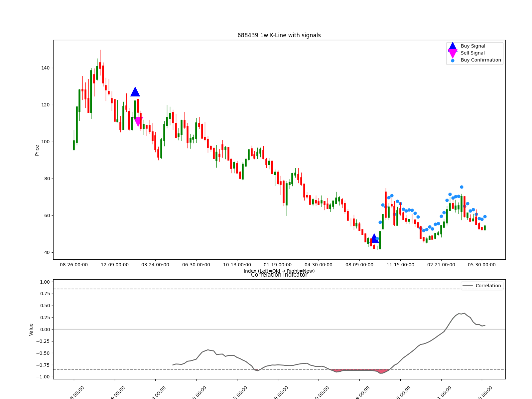Click x-axis tick label '06-30 00:00'
The image size is (532, 399).
(x=196, y=265)
